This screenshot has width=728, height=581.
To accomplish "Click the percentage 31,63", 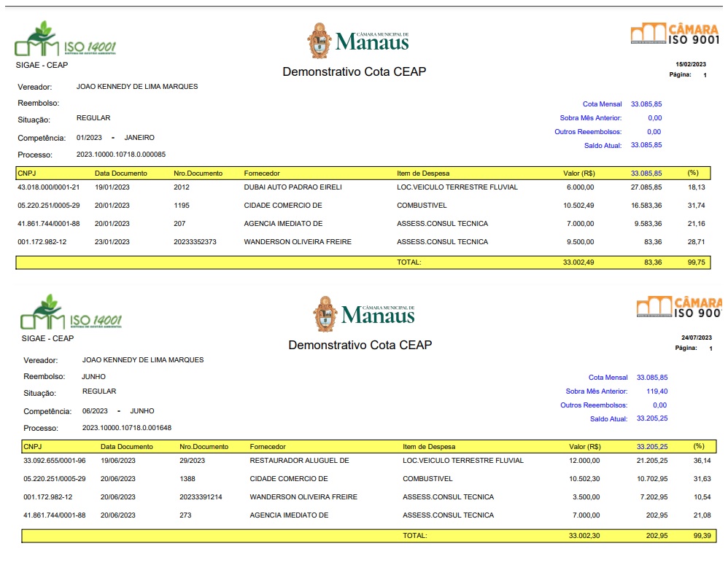I will point(702,479).
